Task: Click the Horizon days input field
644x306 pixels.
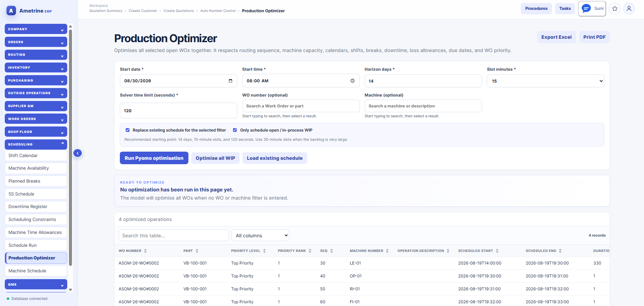Action: 423,81
